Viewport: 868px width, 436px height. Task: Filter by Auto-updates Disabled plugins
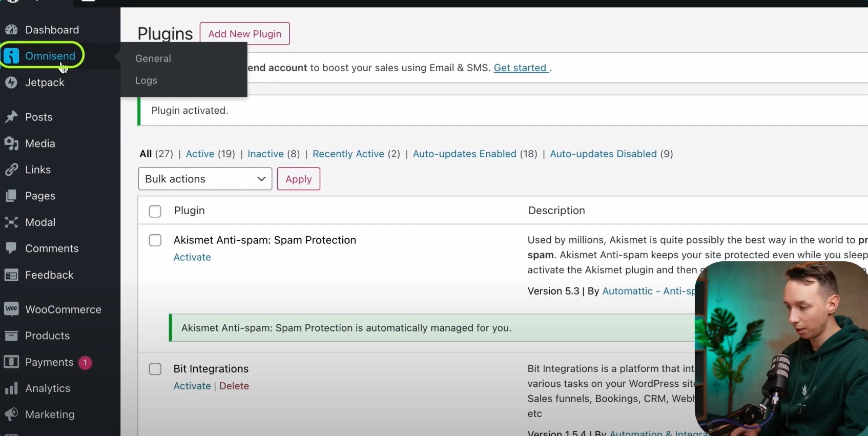coord(603,154)
